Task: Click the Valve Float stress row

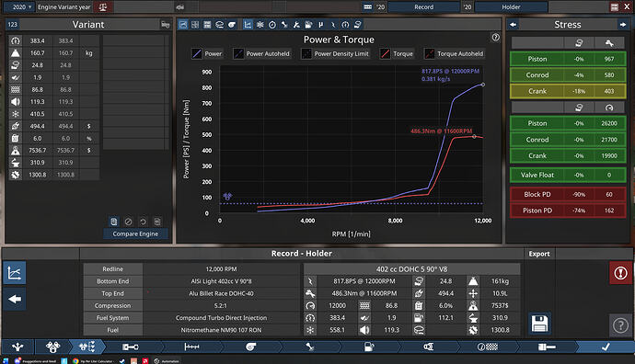Action: (568, 176)
